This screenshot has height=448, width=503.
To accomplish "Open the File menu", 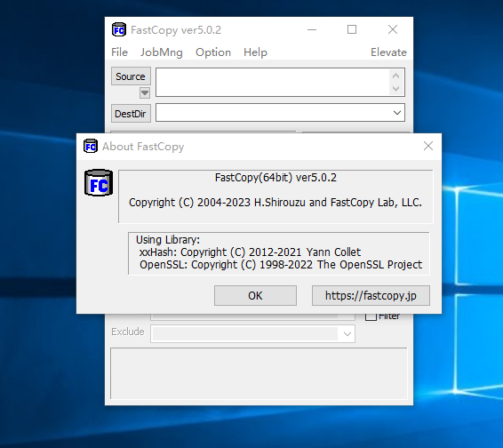I will (119, 52).
